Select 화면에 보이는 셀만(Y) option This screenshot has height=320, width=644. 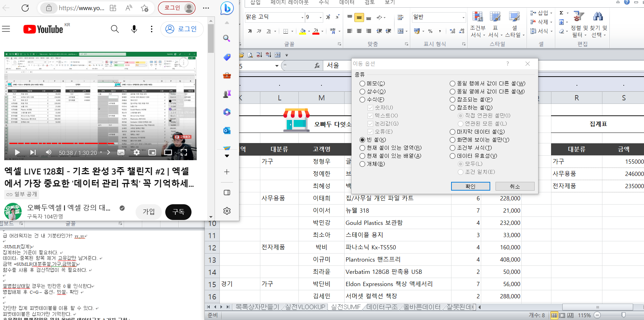[x=453, y=140]
